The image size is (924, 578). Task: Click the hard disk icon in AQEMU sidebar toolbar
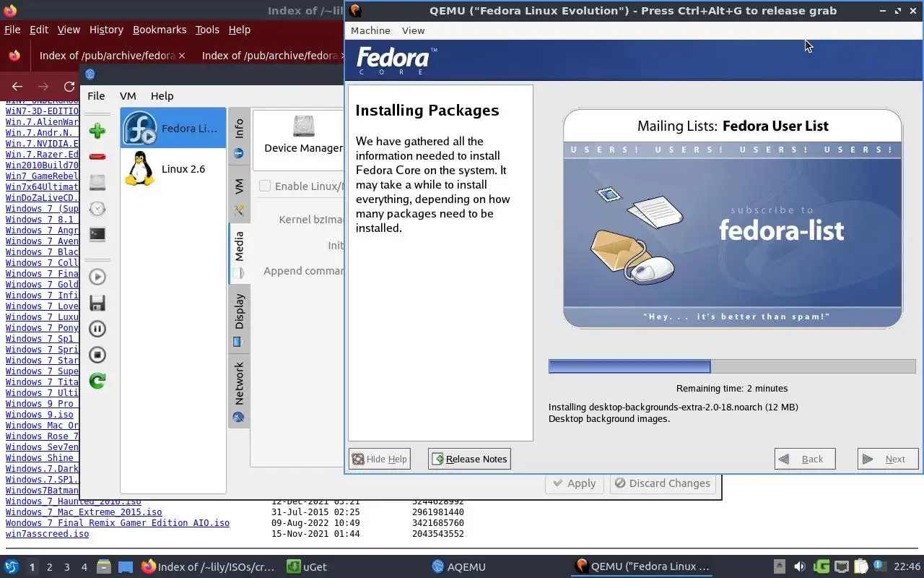(97, 183)
